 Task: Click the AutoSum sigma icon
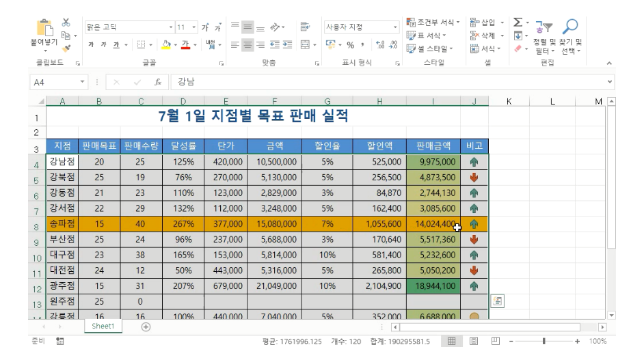pos(518,22)
